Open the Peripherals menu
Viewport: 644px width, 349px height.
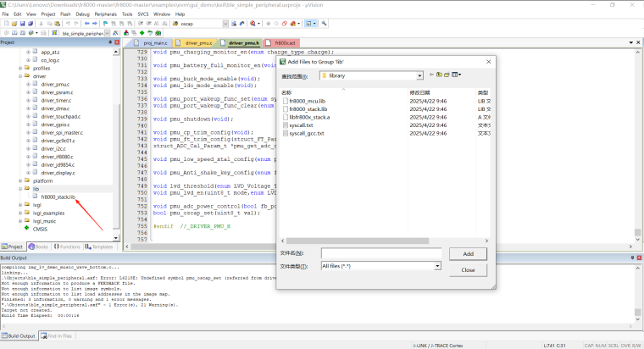pos(105,14)
